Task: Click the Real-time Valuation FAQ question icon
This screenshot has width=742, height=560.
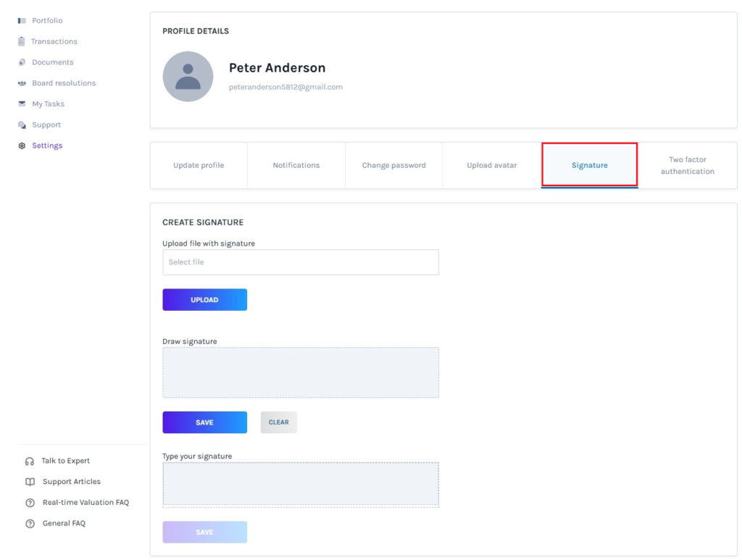Action: 30,503
